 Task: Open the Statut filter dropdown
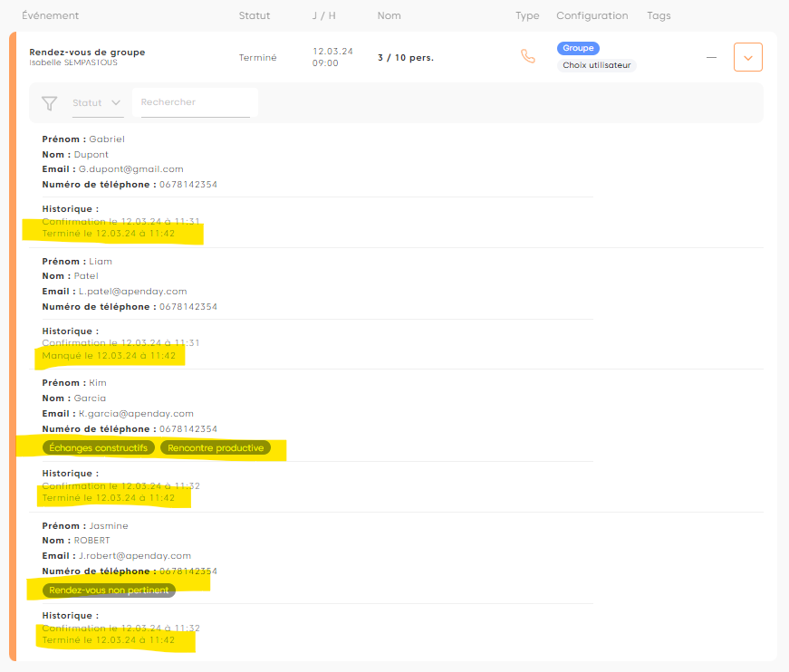pos(97,103)
